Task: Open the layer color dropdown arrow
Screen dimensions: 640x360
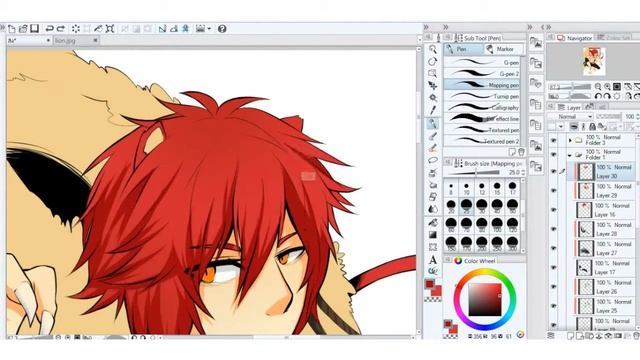Action: (561, 127)
